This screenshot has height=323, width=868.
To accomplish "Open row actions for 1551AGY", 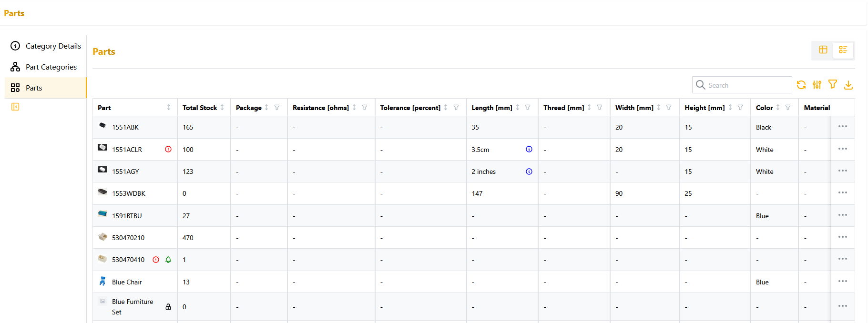I will [x=843, y=171].
